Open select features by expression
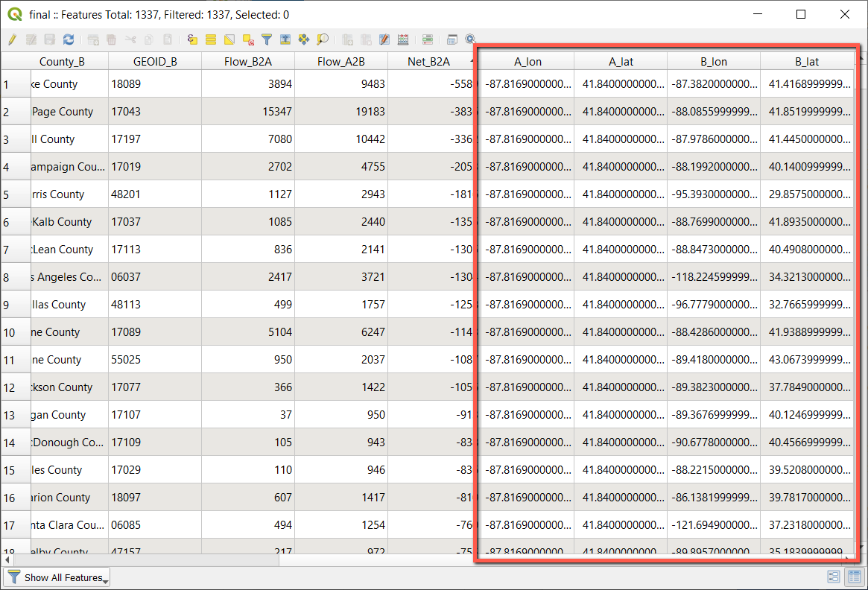Screen dimensions: 868x590 (192, 39)
